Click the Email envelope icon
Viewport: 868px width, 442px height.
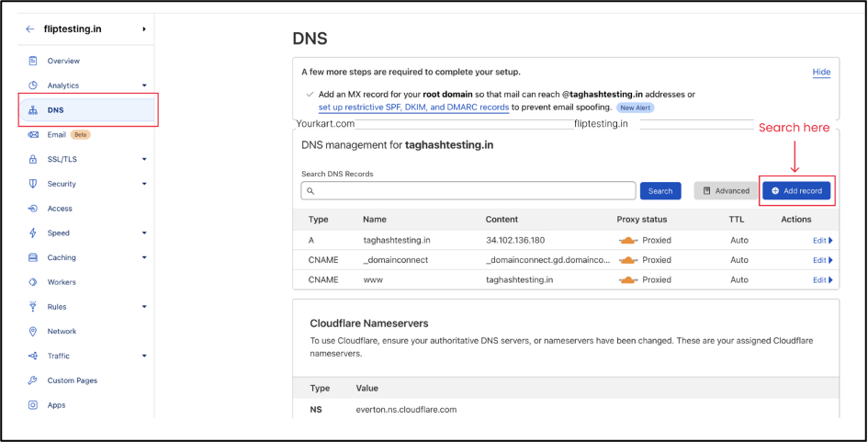[33, 134]
